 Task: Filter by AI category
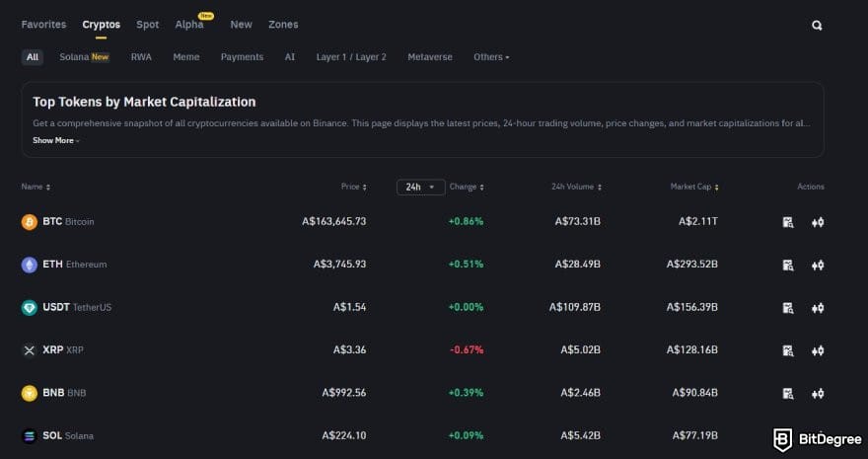pyautogui.click(x=290, y=57)
